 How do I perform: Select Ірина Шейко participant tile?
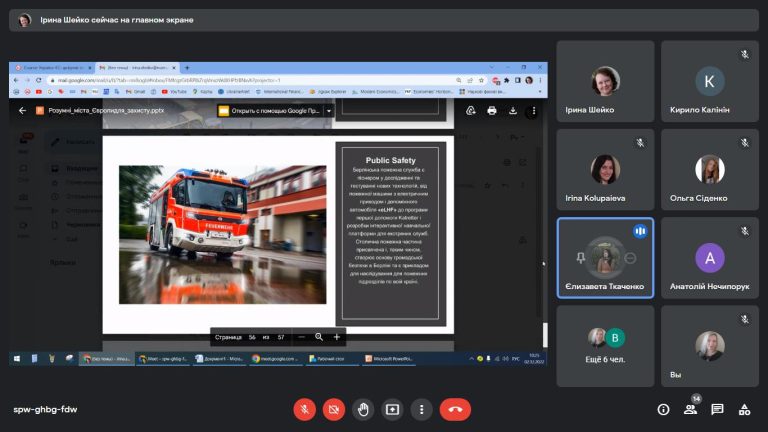click(x=605, y=81)
